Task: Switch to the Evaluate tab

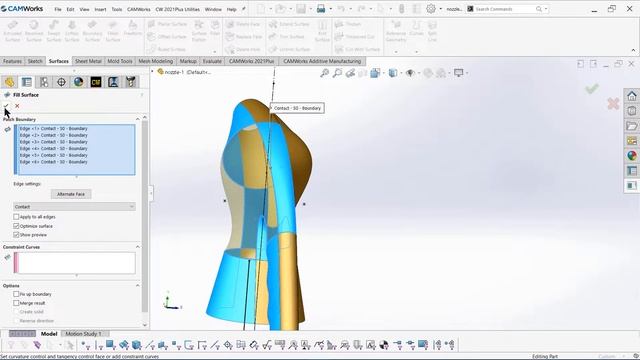Action: point(212,61)
